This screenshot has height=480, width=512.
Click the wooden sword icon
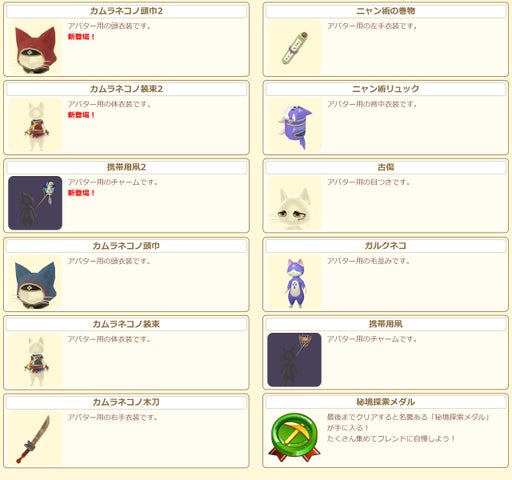35,438
